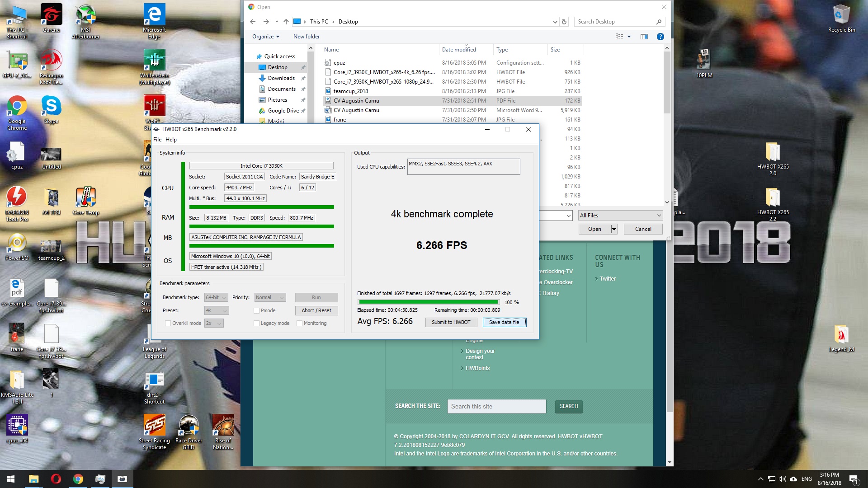Image resolution: width=868 pixels, height=488 pixels.
Task: Open cpuz_x64 desktop icon
Action: coord(17,429)
